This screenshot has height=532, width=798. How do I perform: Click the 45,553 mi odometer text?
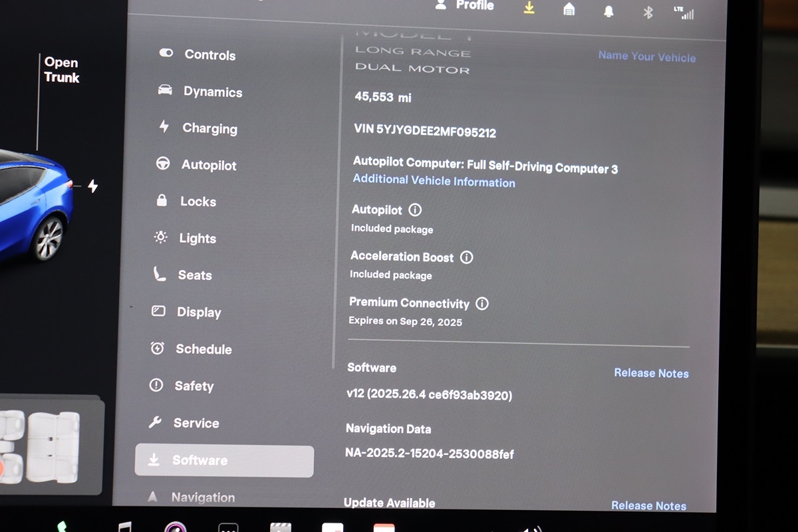click(383, 97)
